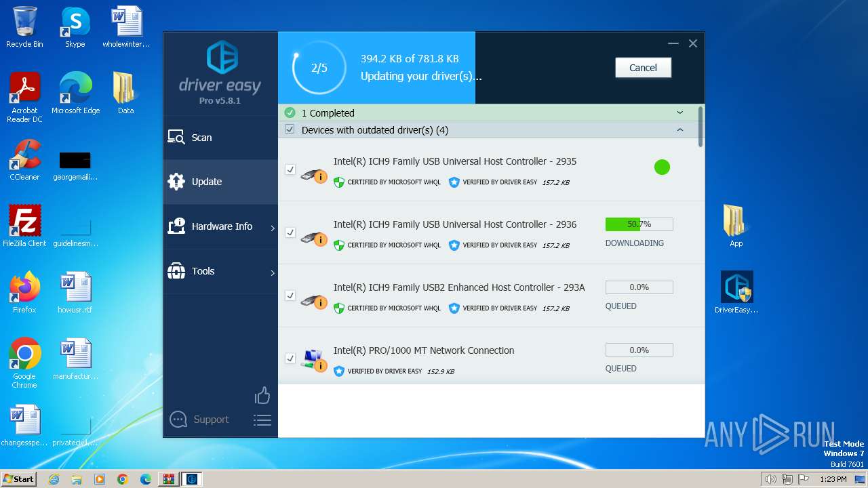Expand the 1 Completed section chevron
868x488 pixels.
(680, 113)
